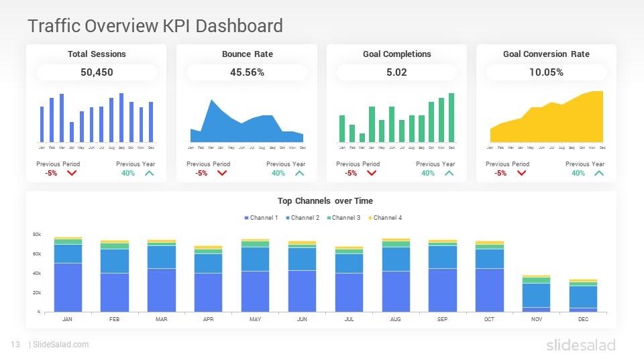
Task: Click the yellow Goal Conversion Rate area chart
Action: point(547,117)
